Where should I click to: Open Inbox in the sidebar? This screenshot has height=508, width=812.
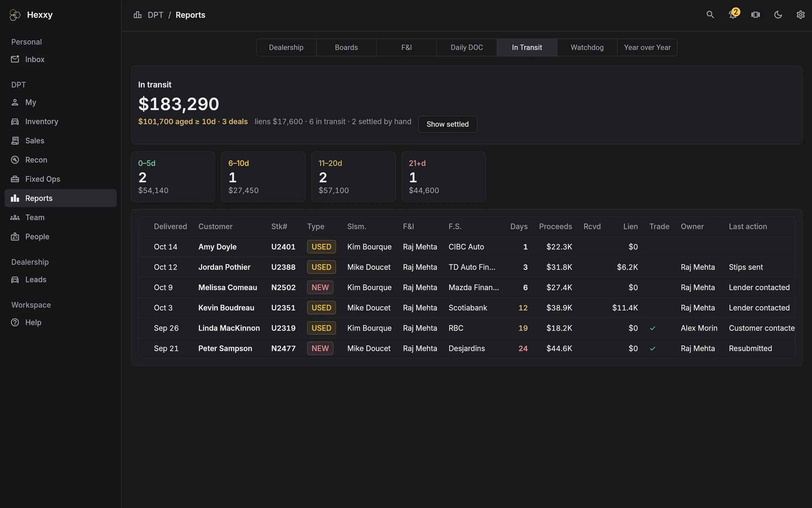(61, 59)
